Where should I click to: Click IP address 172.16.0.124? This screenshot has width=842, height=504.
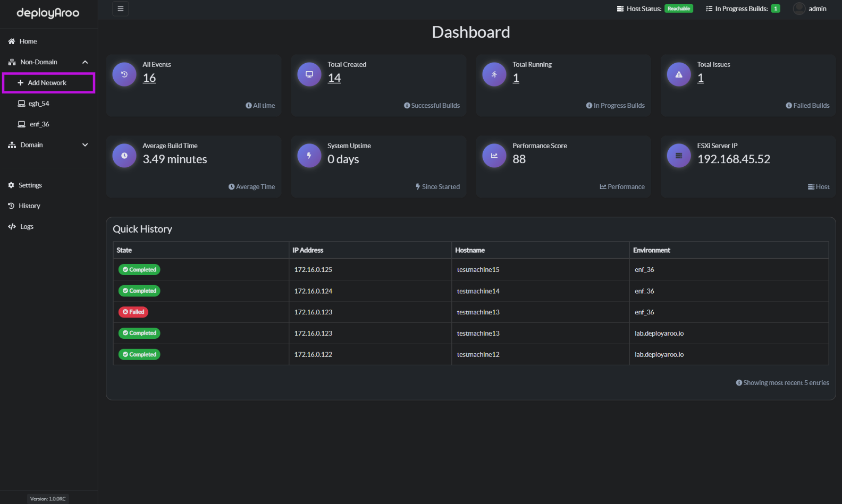tap(313, 291)
